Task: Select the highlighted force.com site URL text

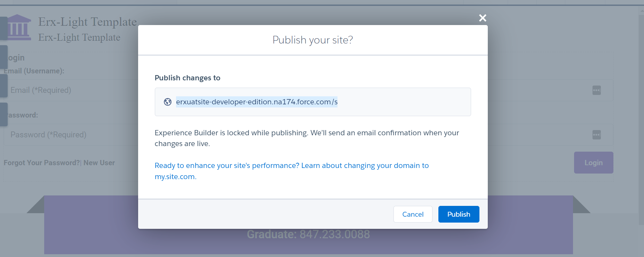Action: click(256, 102)
